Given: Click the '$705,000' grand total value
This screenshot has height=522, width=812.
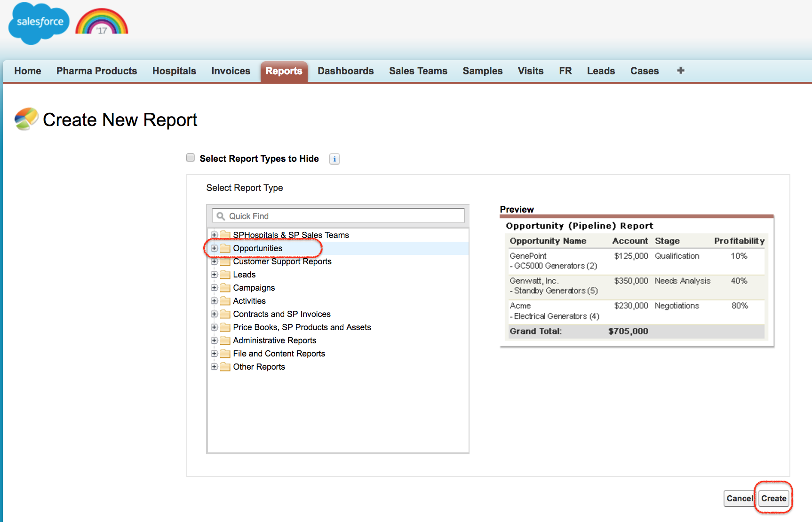Looking at the screenshot, I should (x=628, y=331).
